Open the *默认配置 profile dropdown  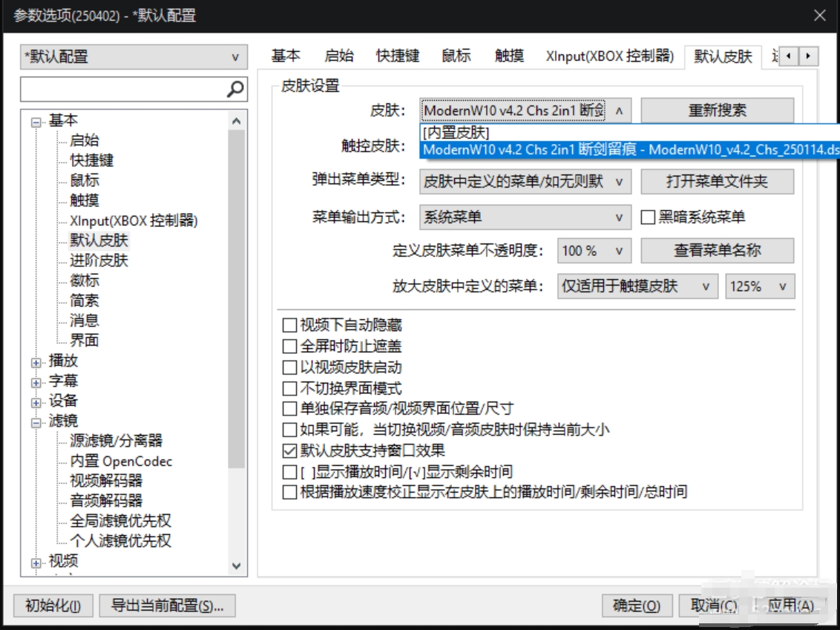pos(134,57)
